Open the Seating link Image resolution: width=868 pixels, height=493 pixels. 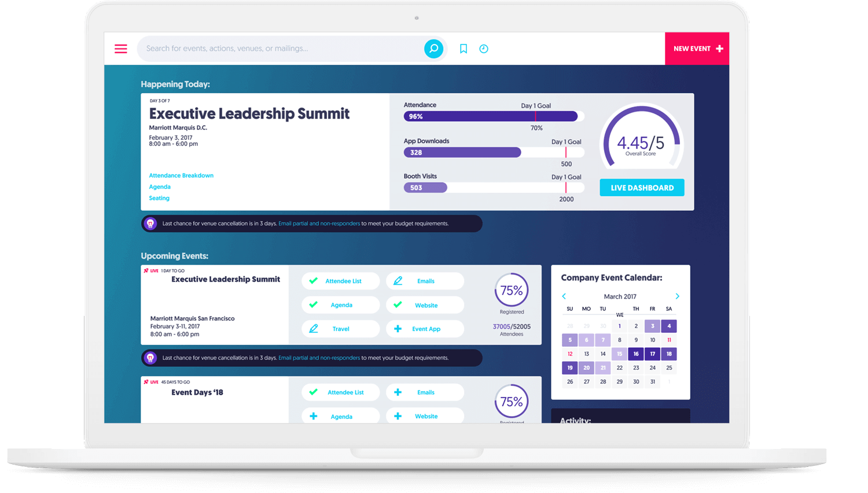159,198
